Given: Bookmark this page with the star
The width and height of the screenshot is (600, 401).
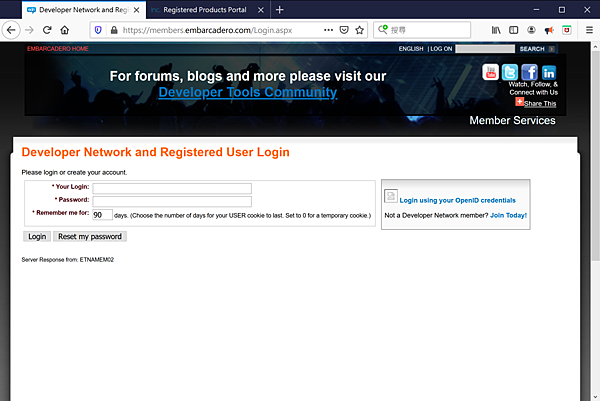Looking at the screenshot, I should [x=359, y=30].
